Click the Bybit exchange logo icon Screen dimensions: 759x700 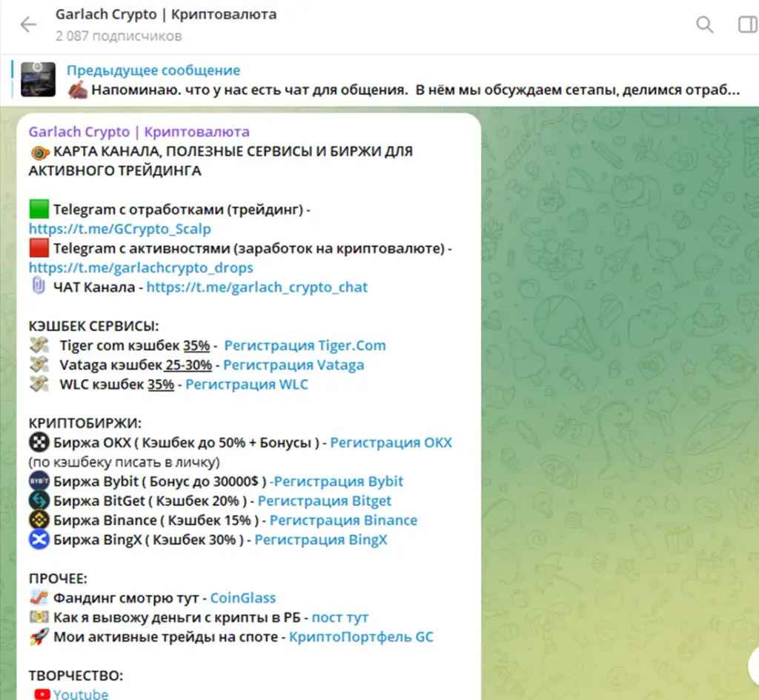pyautogui.click(x=39, y=481)
